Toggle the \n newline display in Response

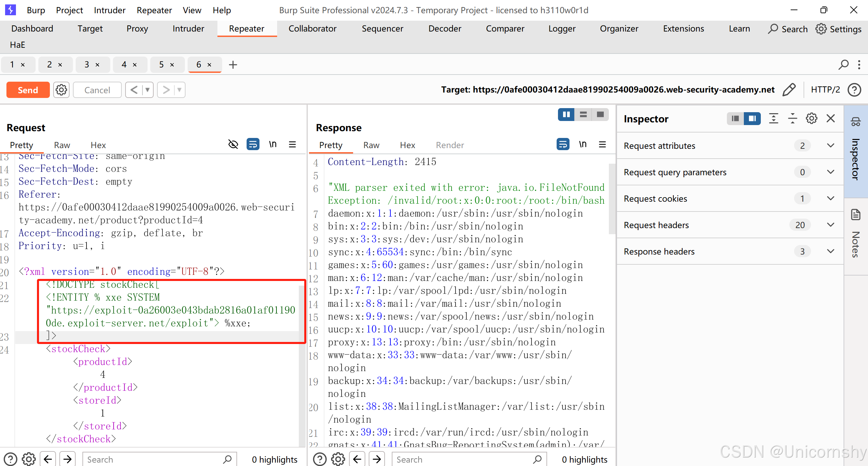pos(582,144)
